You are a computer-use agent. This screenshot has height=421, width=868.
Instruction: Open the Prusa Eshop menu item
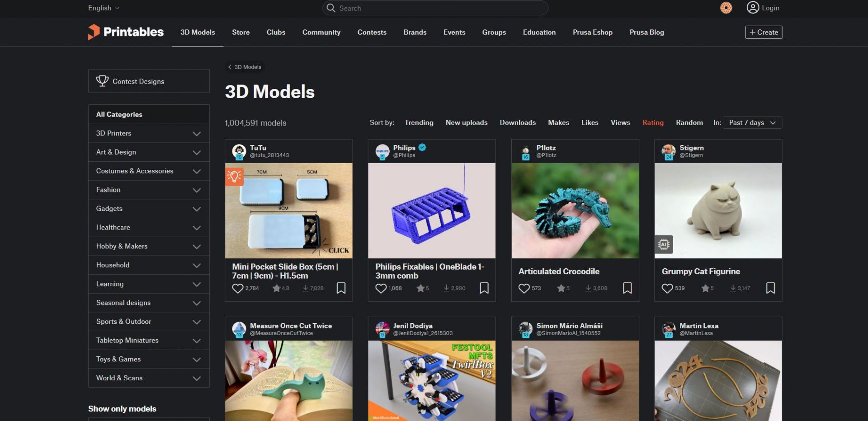click(592, 33)
